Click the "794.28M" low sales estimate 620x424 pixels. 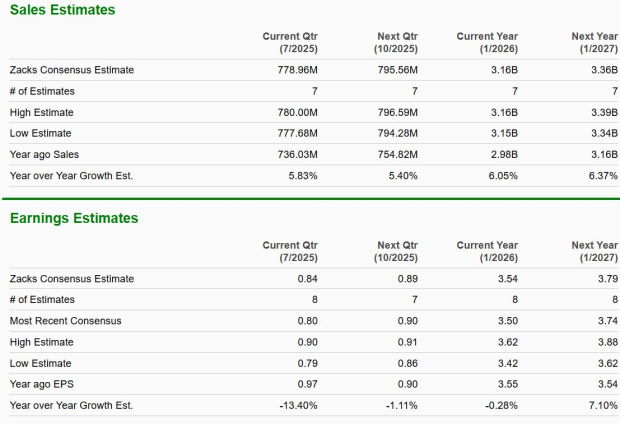click(397, 133)
